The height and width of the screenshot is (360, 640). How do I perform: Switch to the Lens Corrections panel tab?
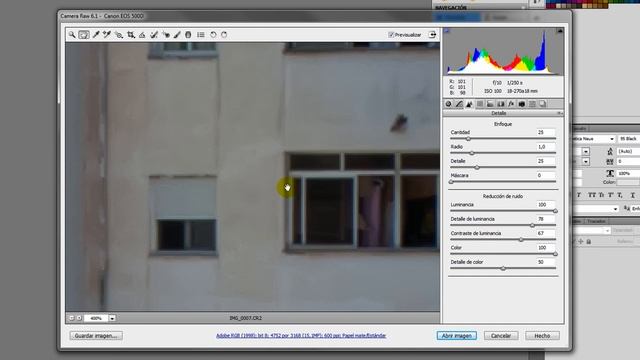click(501, 104)
